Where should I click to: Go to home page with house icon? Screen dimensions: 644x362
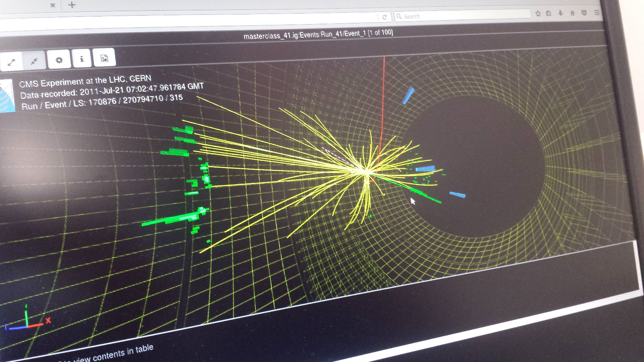point(572,13)
